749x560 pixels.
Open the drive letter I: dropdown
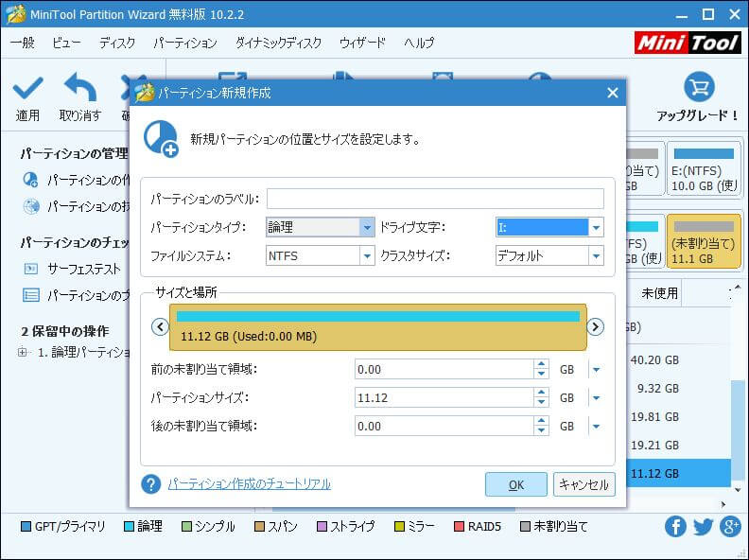[x=596, y=227]
